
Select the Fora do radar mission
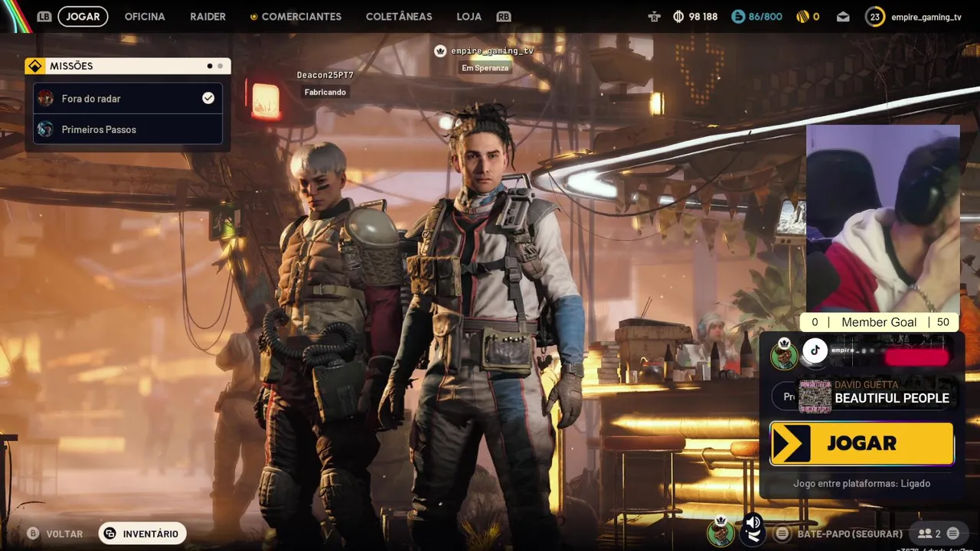(128, 98)
